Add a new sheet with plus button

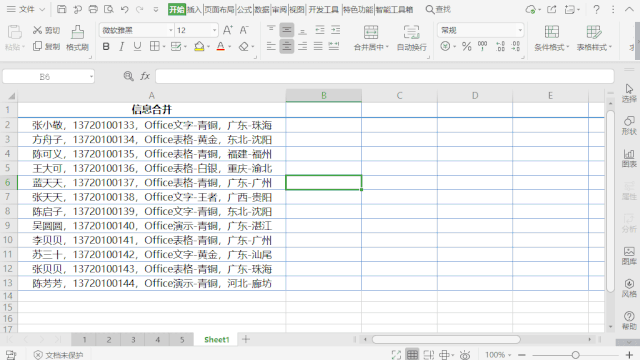tap(246, 339)
